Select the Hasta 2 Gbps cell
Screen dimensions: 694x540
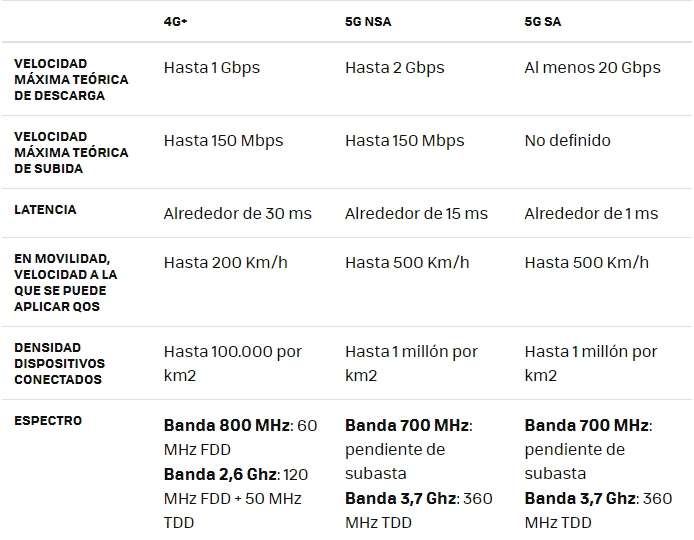[x=394, y=68]
